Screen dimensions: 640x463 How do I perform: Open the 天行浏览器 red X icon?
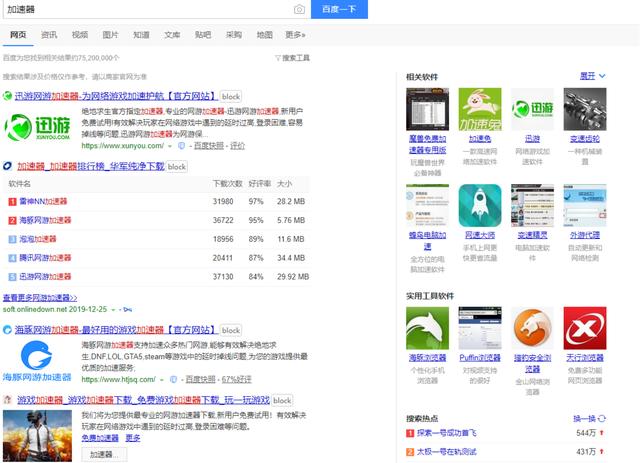point(585,328)
